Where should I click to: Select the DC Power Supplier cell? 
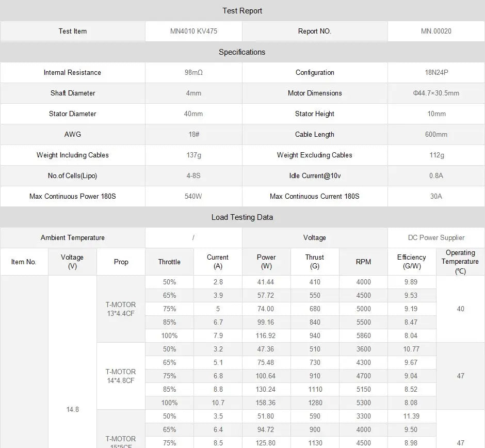tap(436, 238)
